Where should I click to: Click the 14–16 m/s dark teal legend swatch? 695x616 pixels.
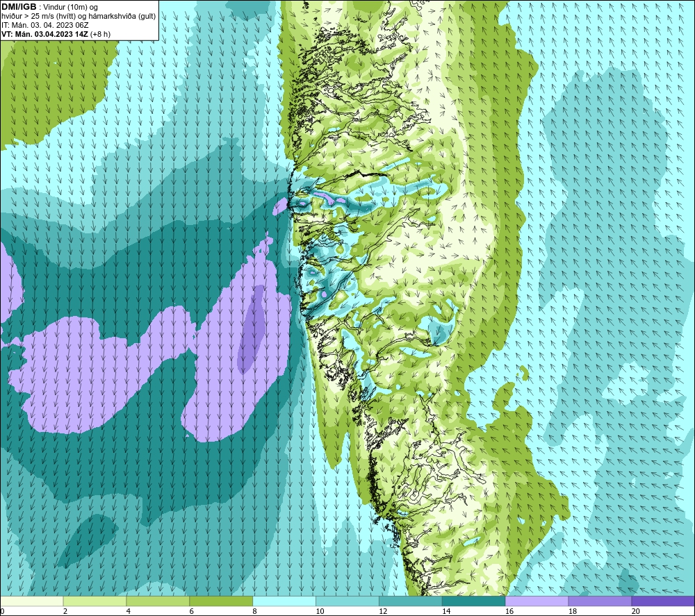pos(473,601)
